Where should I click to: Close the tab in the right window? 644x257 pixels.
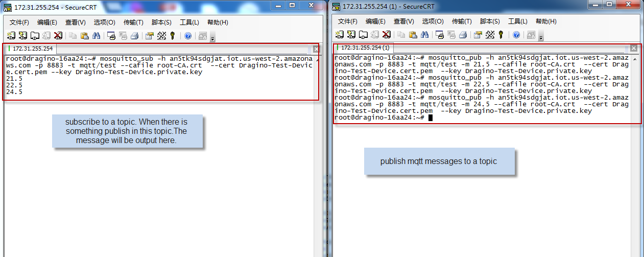634,48
